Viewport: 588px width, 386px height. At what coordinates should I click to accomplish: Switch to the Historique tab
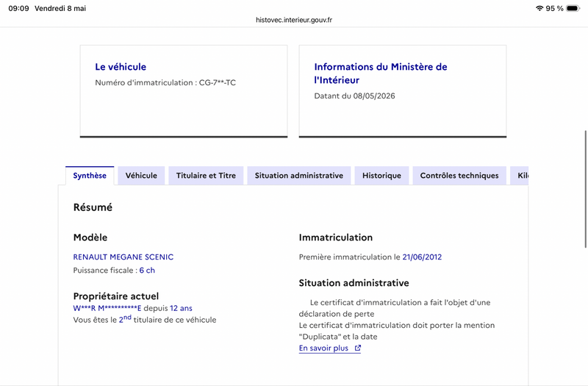381,176
